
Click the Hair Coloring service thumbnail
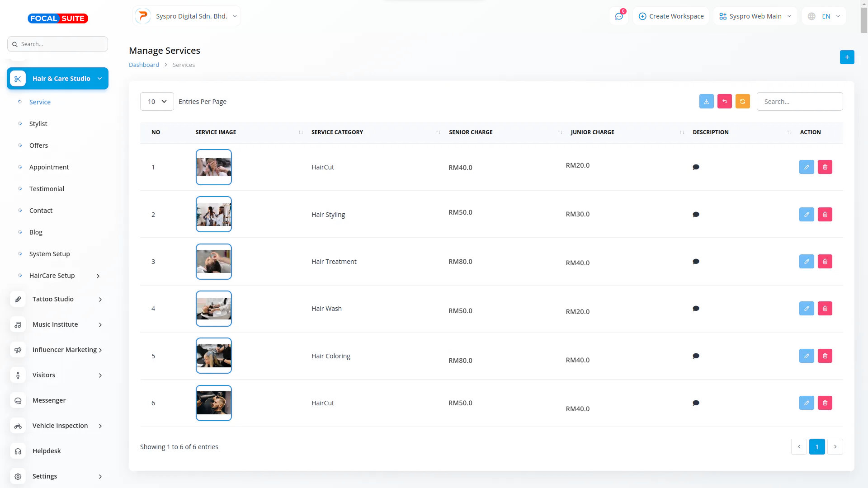[213, 356]
